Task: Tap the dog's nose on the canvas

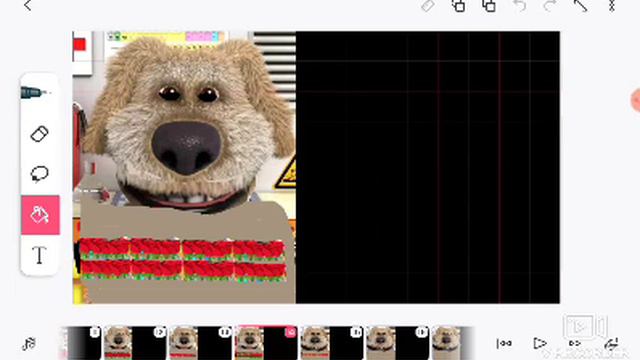Action: tap(187, 147)
